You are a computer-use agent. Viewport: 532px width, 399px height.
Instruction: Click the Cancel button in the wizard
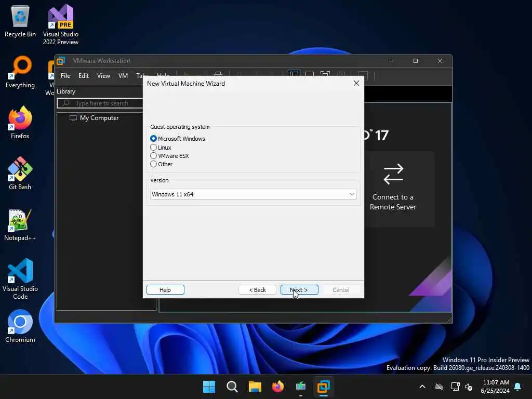coord(341,290)
